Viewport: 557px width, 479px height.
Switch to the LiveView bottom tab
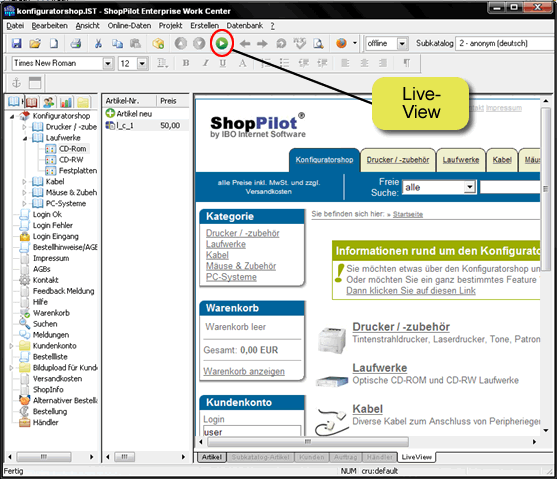click(416, 457)
